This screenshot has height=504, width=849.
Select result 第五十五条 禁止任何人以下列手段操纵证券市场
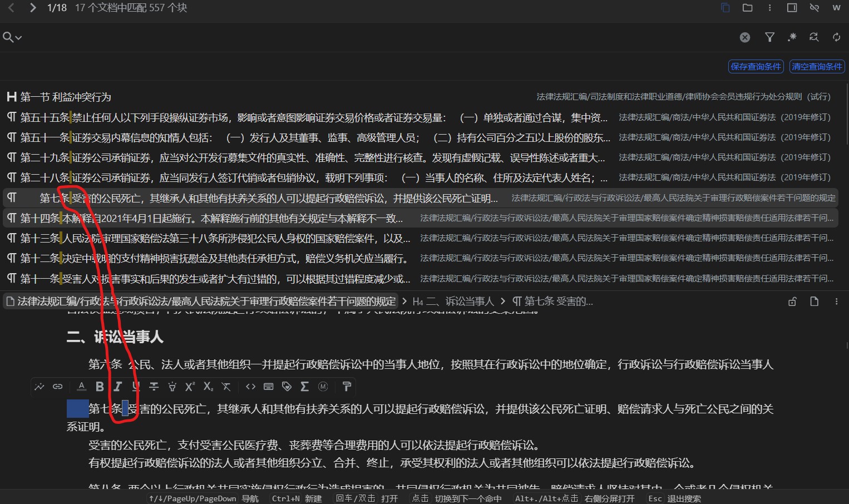pos(421,117)
